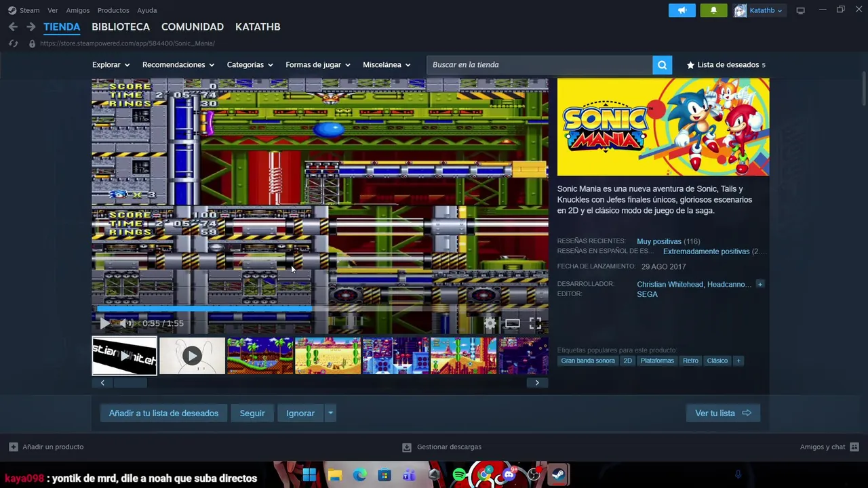Select the desert cactus screenshot thumbnail

(x=328, y=356)
